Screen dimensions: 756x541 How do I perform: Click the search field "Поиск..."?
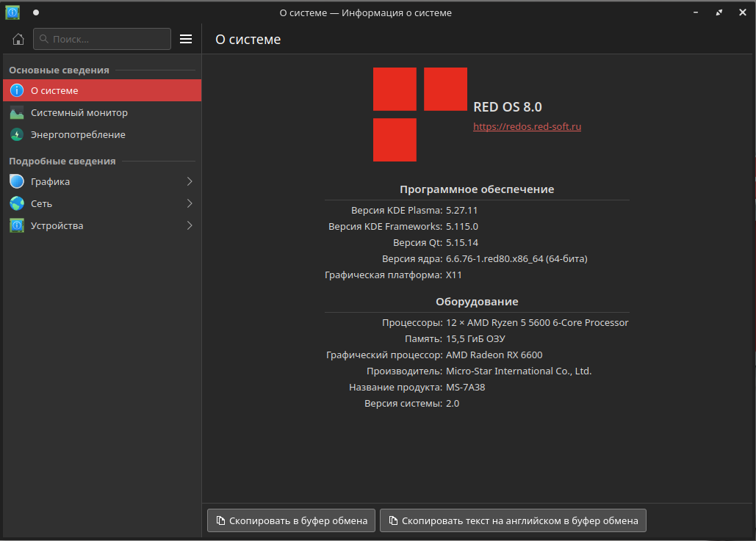pyautogui.click(x=102, y=39)
